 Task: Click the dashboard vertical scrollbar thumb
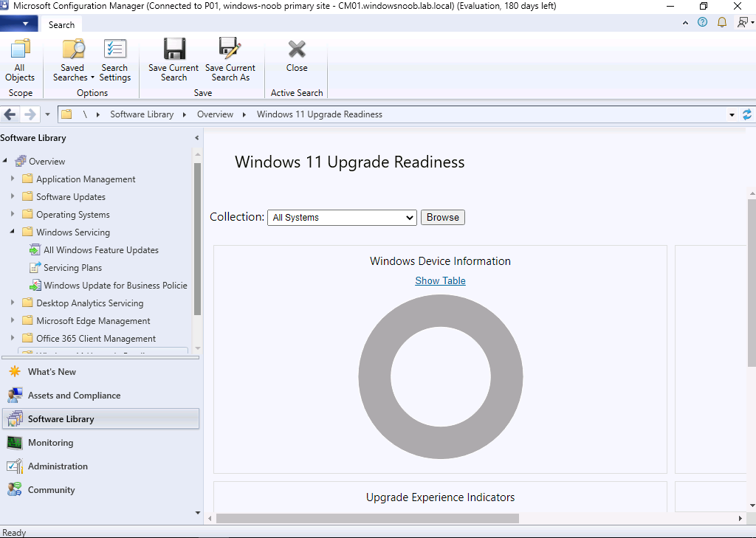pos(752,282)
